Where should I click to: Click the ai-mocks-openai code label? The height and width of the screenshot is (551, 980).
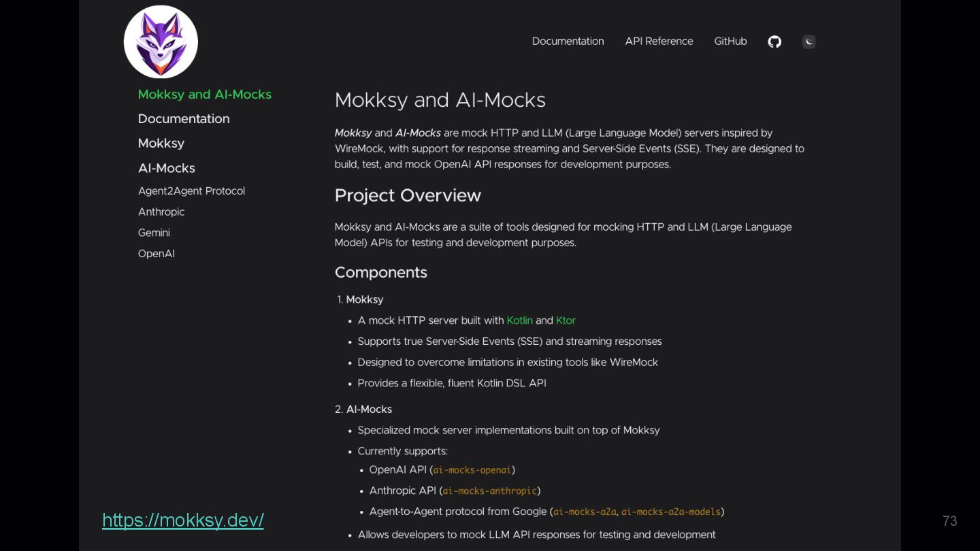point(472,470)
